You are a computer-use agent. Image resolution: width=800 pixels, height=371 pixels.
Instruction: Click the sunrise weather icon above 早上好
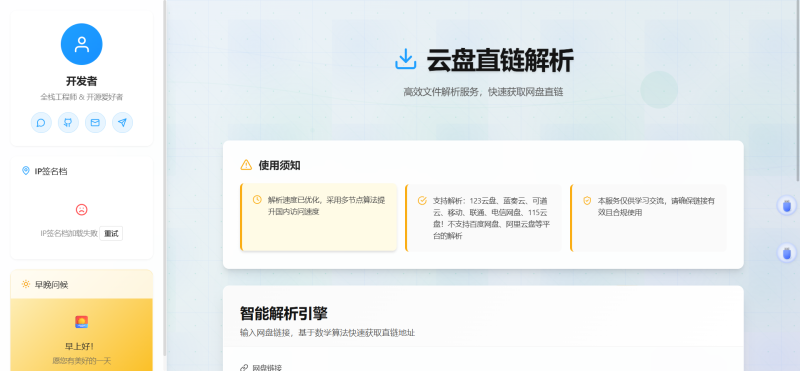tap(82, 322)
